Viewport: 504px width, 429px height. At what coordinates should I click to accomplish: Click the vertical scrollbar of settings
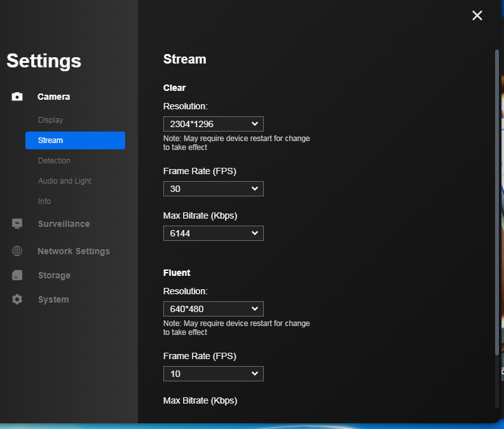tap(497, 203)
